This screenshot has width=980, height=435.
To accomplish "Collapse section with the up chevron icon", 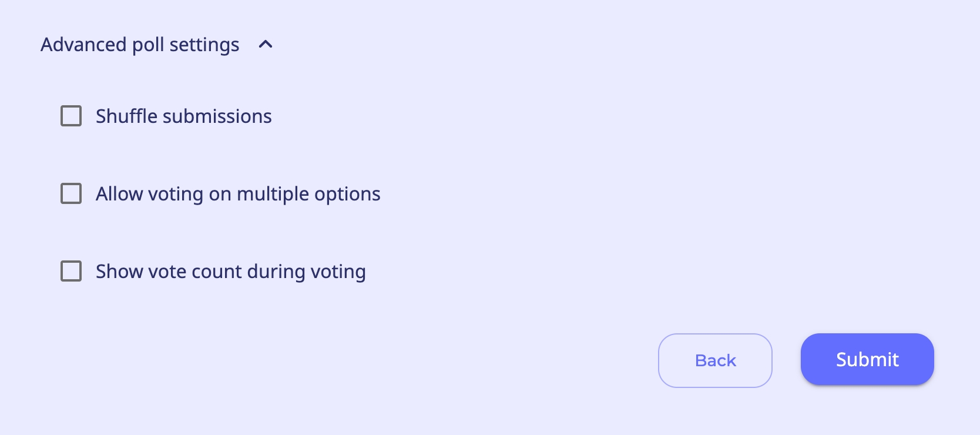I will [x=266, y=45].
